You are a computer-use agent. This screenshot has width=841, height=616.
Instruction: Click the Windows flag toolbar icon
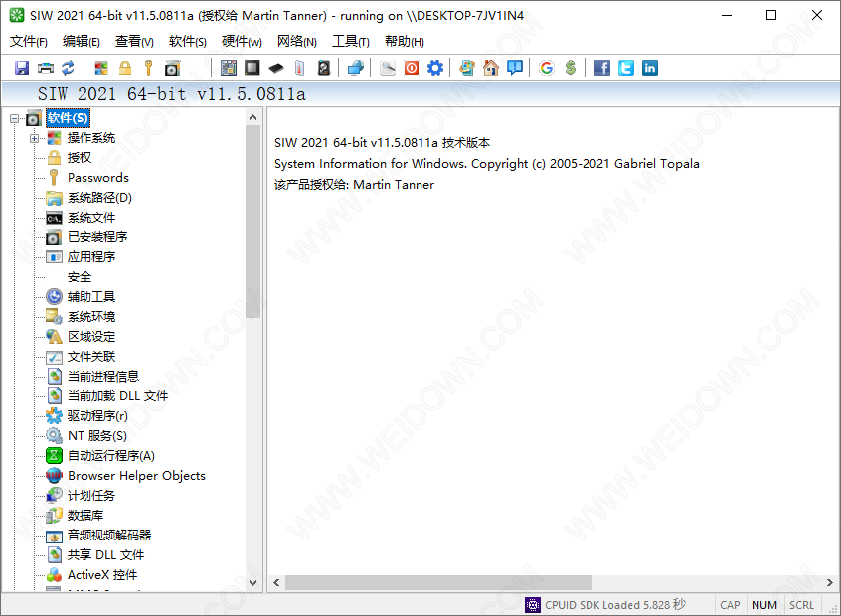(101, 68)
